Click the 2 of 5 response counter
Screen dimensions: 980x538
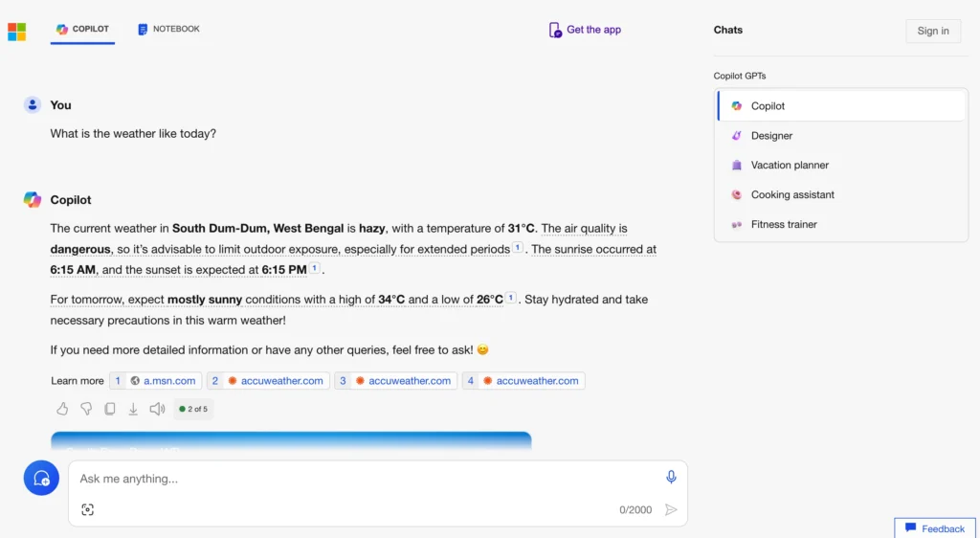[193, 409]
